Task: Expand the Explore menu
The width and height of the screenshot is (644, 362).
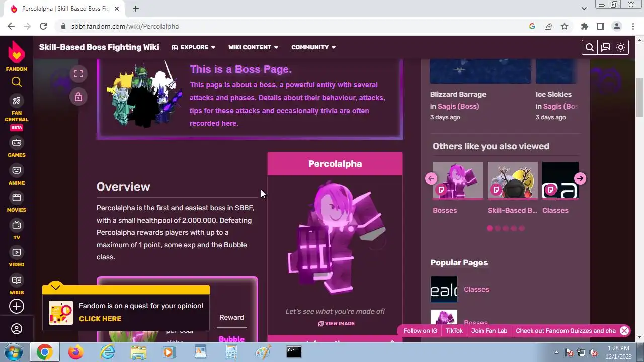Action: tap(193, 47)
